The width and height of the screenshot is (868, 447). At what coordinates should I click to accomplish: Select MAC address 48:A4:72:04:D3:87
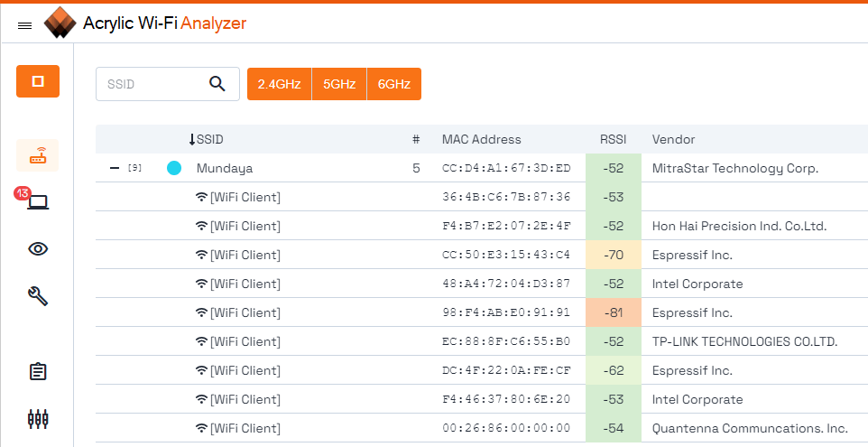pyautogui.click(x=506, y=284)
